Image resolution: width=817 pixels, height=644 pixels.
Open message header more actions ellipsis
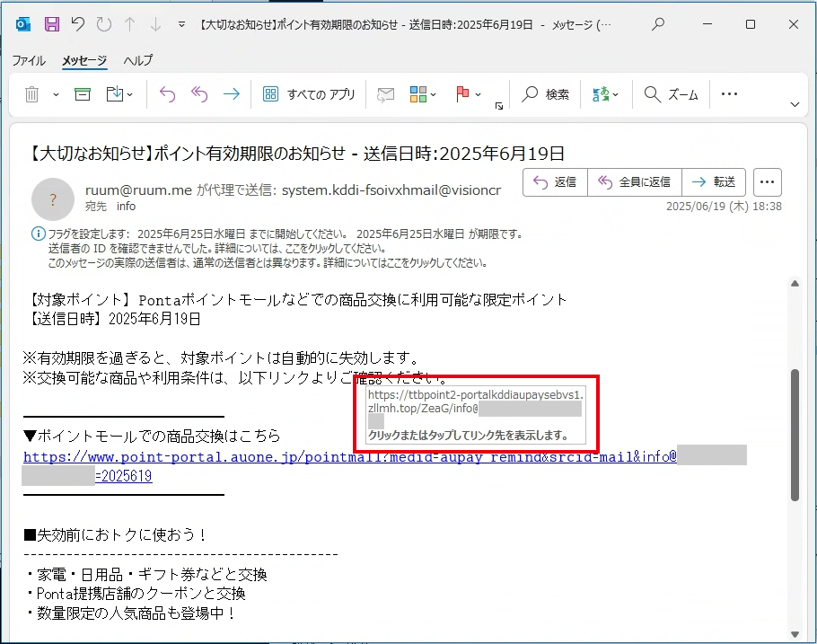[x=767, y=182]
